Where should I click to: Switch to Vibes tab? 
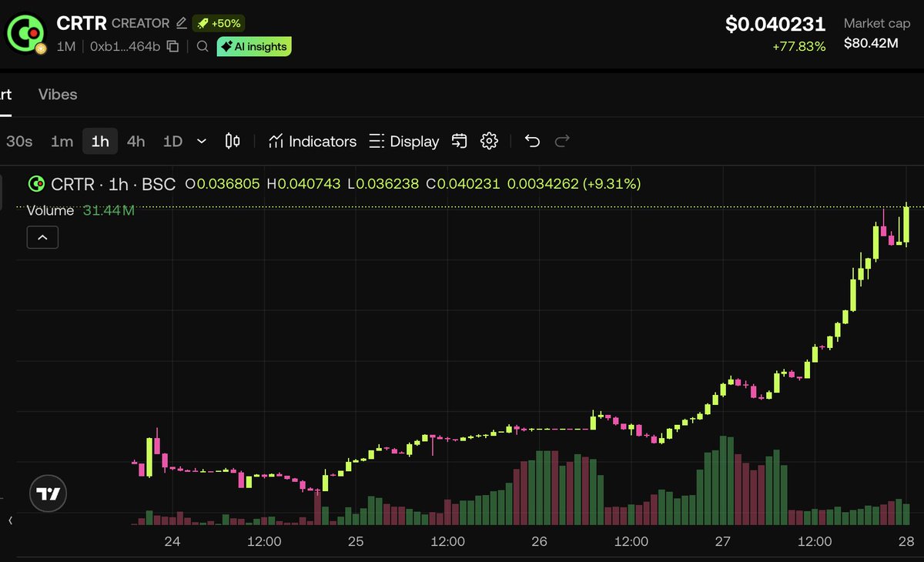[58, 95]
